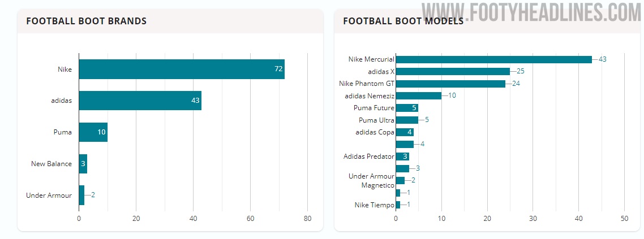The width and height of the screenshot is (644, 239).
Task: Click the Football Boot Brands heading
Action: (x=86, y=21)
